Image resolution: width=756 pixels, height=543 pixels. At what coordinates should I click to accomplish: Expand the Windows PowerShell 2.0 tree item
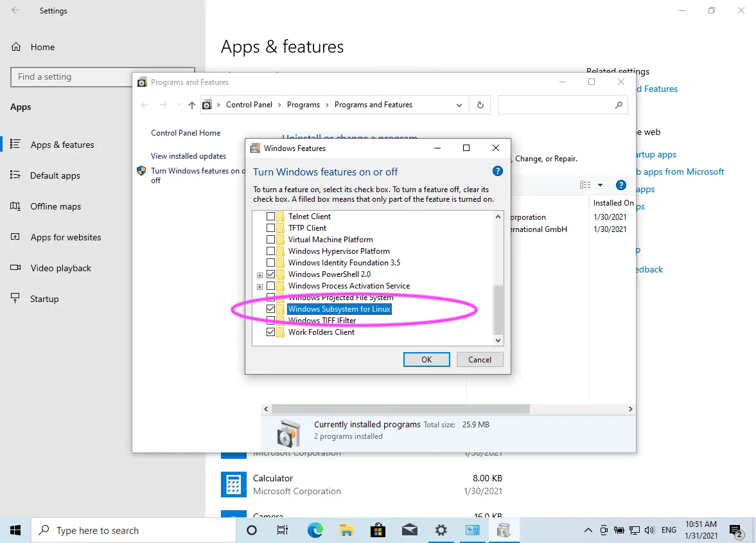tap(261, 274)
